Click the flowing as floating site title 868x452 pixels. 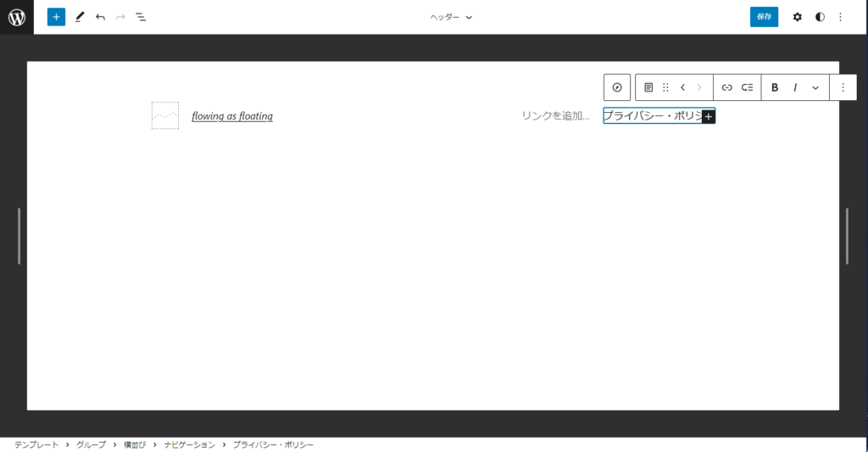click(232, 116)
